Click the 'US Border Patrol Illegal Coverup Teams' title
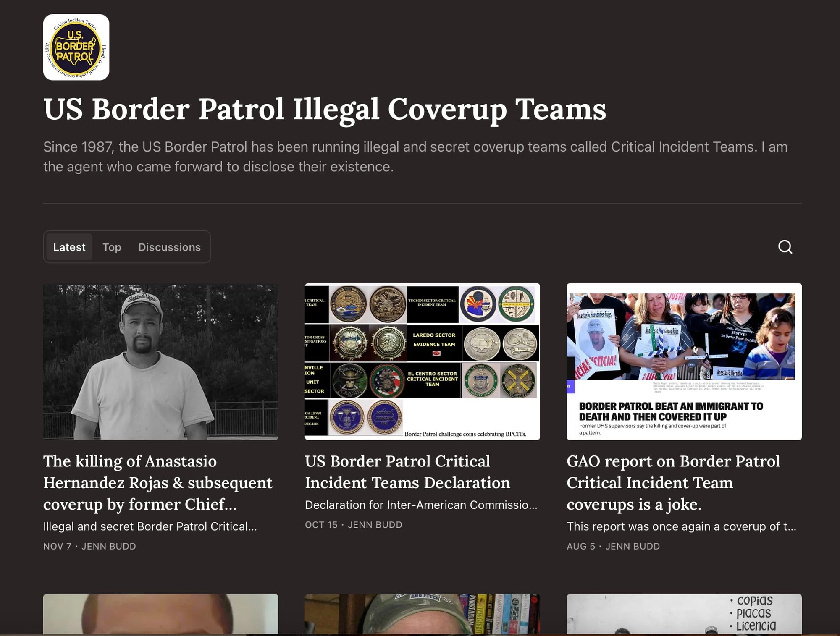840x636 pixels. (x=324, y=109)
